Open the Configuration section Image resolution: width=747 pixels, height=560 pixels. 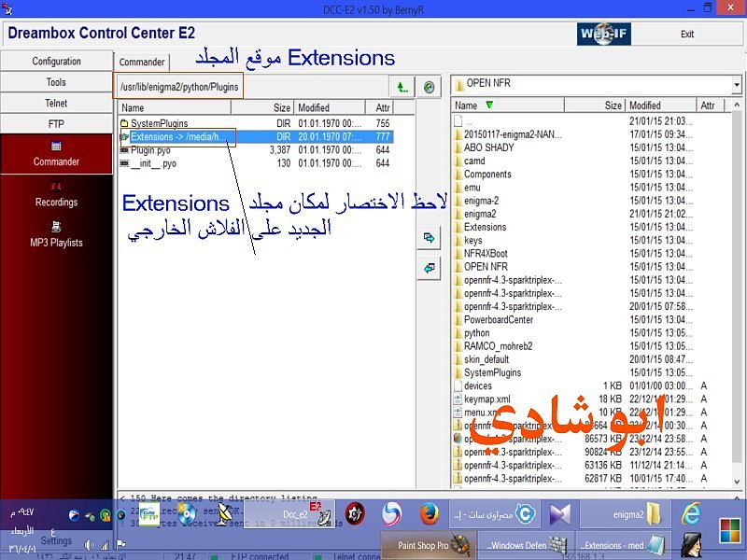click(56, 61)
